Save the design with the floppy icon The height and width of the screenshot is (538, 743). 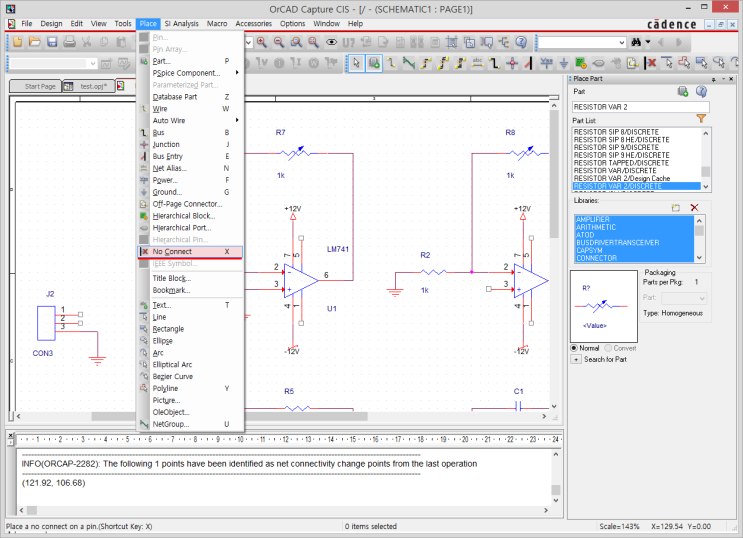pos(52,42)
